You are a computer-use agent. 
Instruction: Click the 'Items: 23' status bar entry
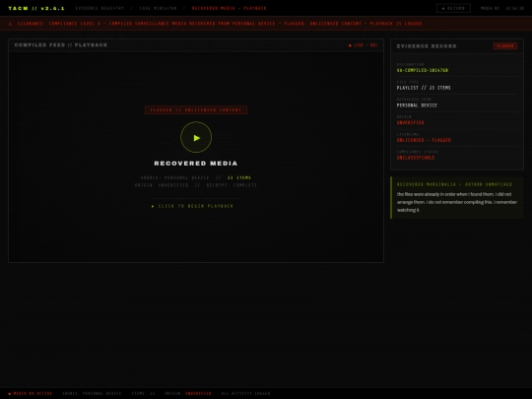(143, 393)
